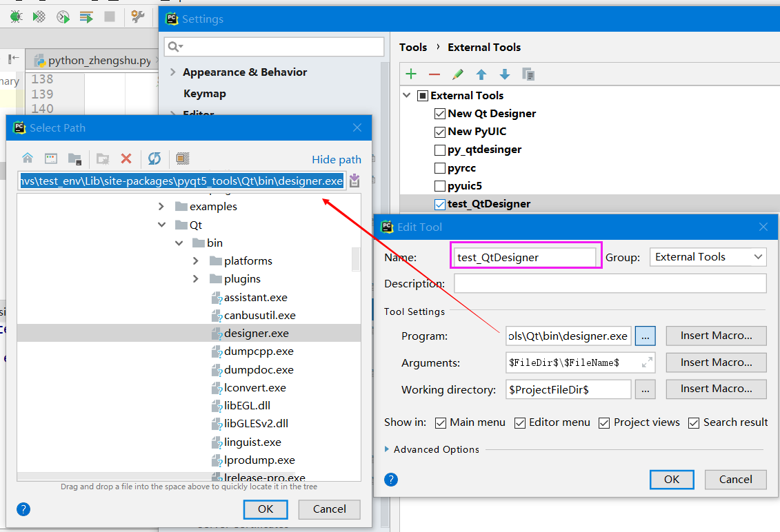The width and height of the screenshot is (780, 532).
Task: Toggle the Search result checkbox
Action: pyautogui.click(x=693, y=423)
